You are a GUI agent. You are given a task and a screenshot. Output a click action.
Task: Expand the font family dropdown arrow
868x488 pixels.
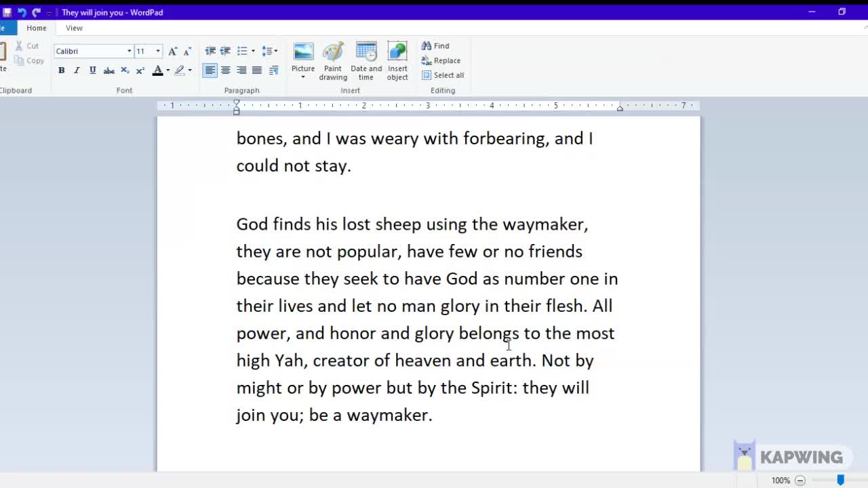pos(129,51)
